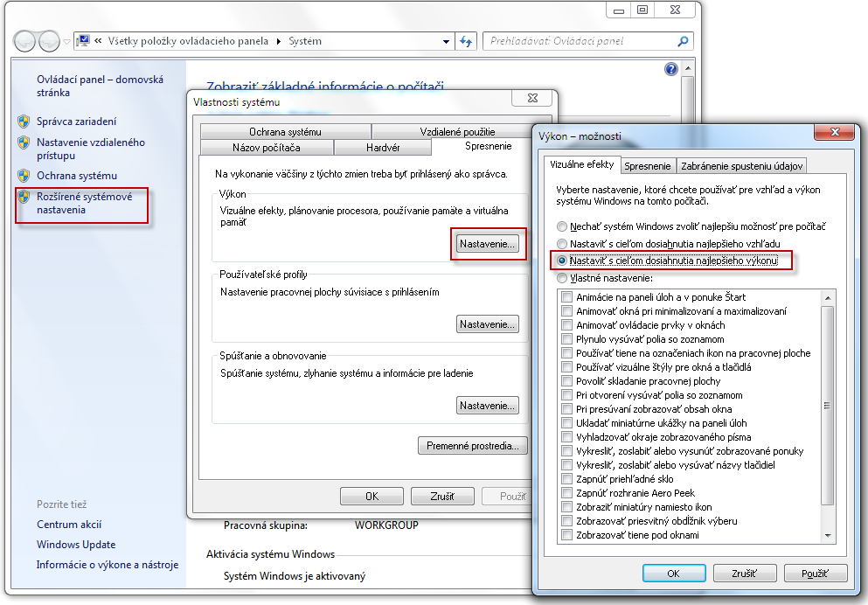
Task: Click the search magnifier icon
Action: point(683,41)
